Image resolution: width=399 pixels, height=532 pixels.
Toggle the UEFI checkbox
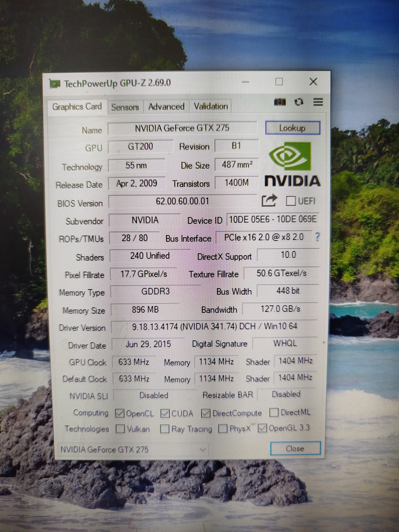(x=290, y=201)
